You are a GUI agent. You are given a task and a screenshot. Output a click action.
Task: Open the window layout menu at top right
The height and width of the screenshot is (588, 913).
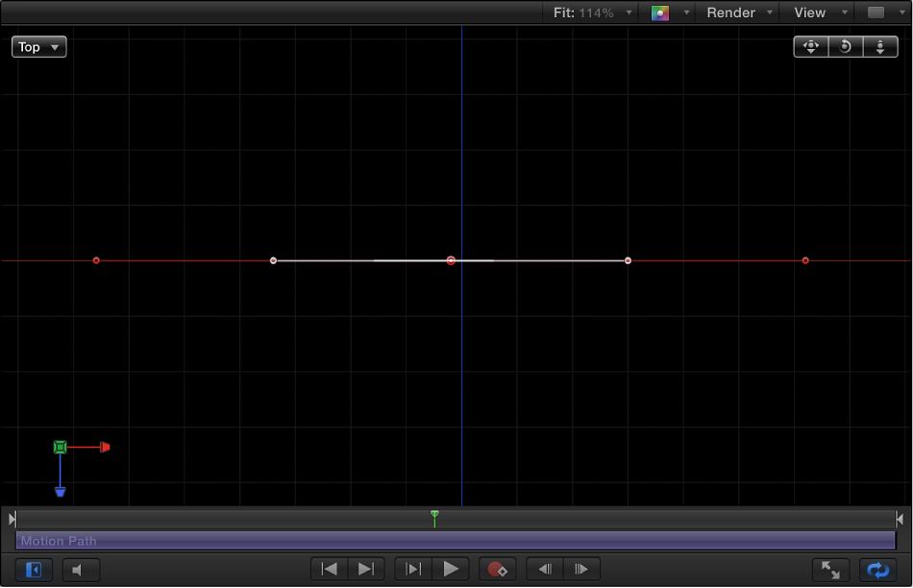[880, 12]
